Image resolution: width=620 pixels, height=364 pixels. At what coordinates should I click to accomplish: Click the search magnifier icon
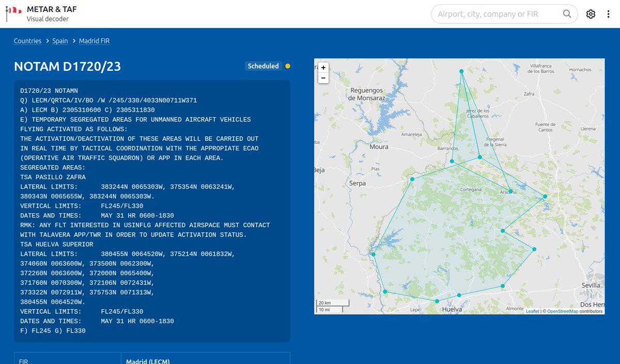[x=567, y=14]
